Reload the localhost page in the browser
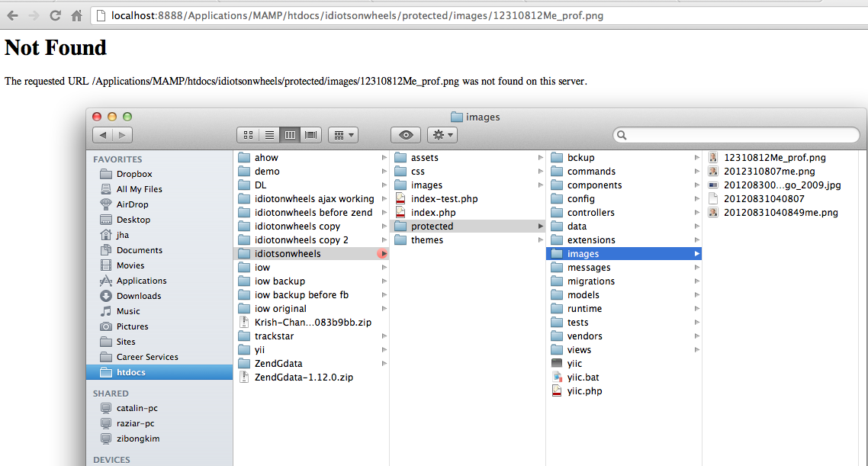Screen dimensions: 868x466 point(54,14)
